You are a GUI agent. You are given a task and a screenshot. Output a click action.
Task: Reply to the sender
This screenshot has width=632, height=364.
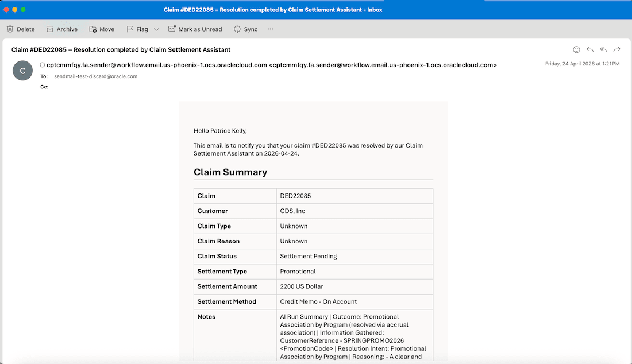click(x=589, y=49)
